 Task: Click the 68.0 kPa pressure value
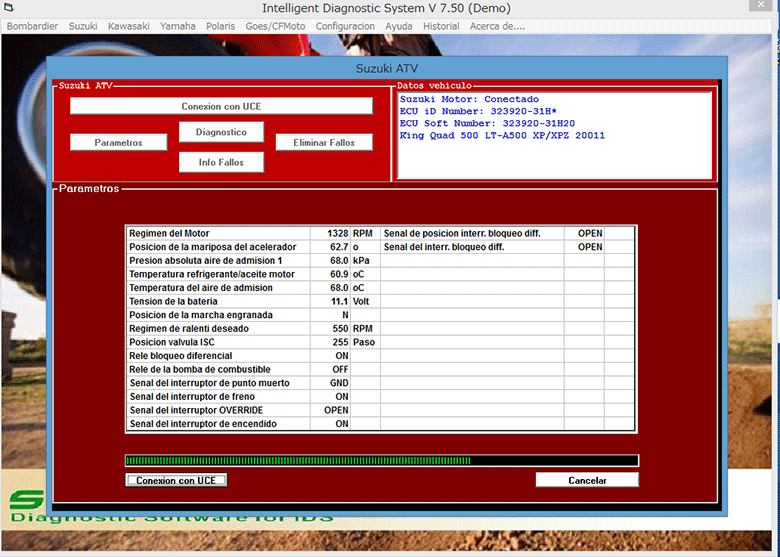pyautogui.click(x=339, y=260)
